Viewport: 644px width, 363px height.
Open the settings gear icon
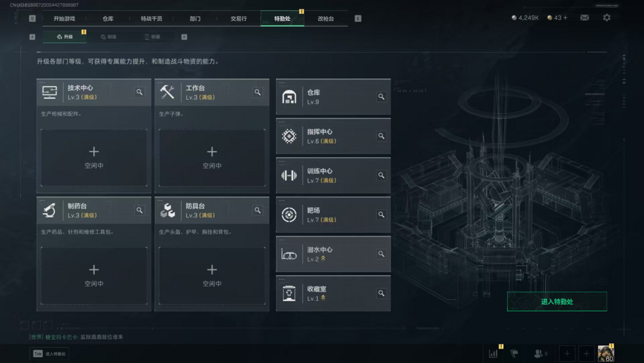[x=606, y=18]
